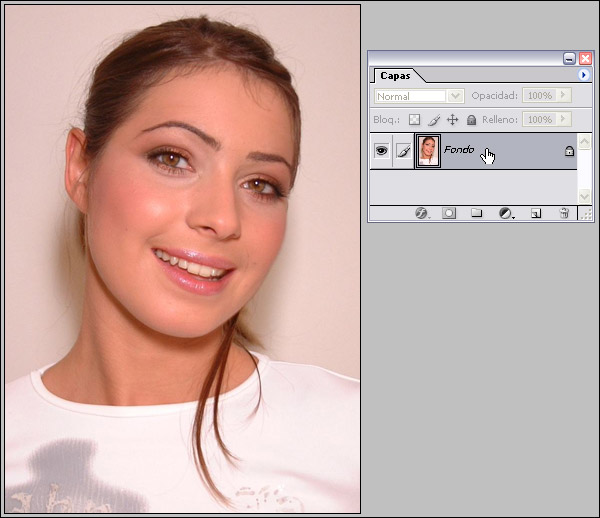Toggle lock image pixels brush icon

click(x=433, y=119)
